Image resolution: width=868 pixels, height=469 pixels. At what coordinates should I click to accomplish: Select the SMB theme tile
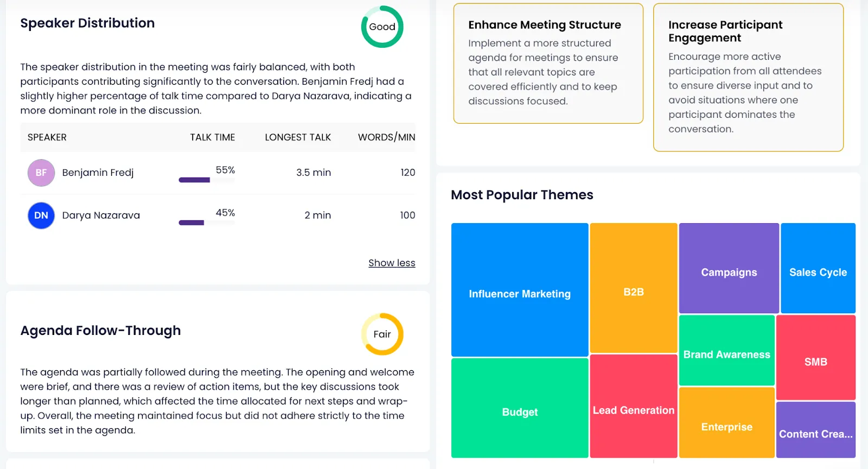coord(815,358)
